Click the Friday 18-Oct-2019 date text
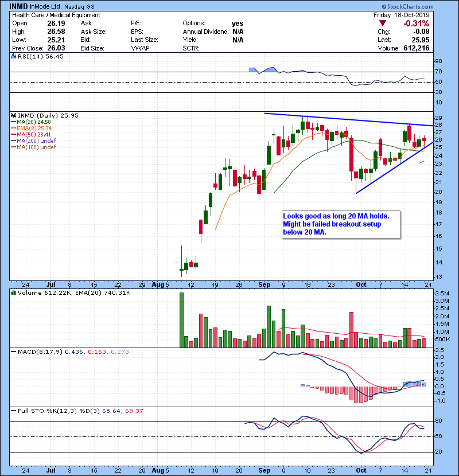 tap(401, 15)
